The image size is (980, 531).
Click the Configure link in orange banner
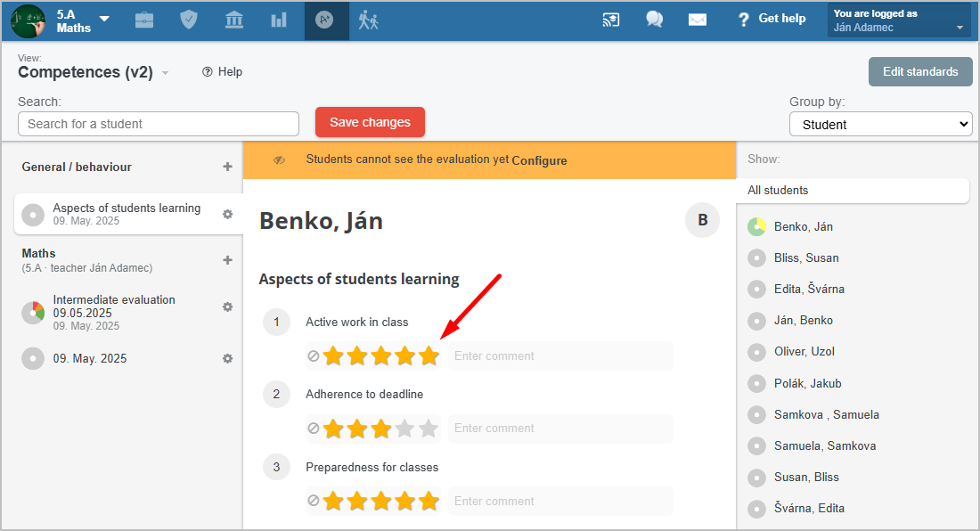click(539, 160)
